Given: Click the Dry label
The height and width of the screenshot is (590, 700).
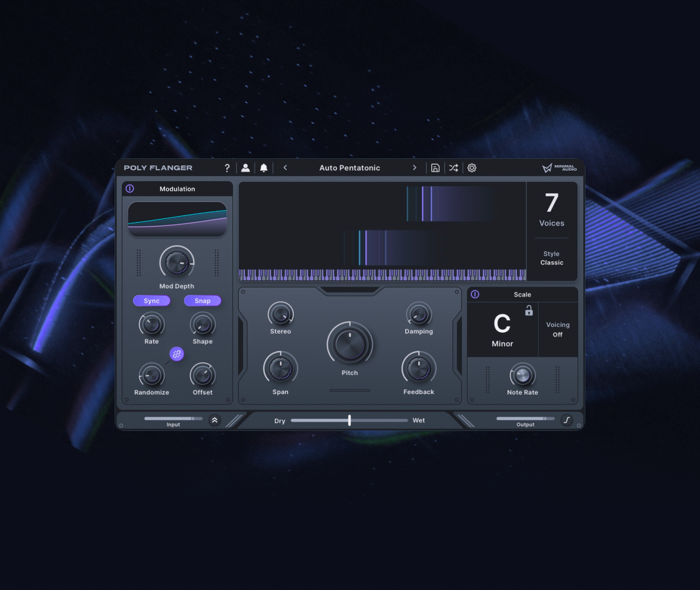Looking at the screenshot, I should 280,421.
